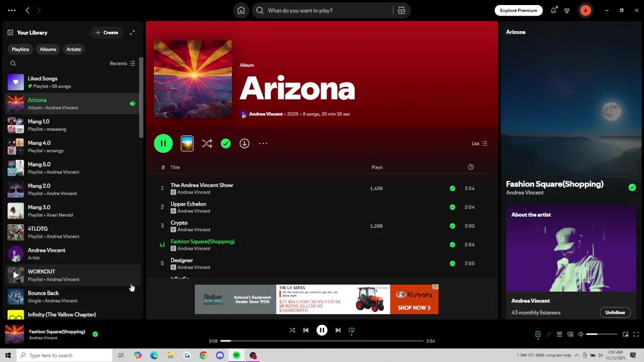Screen dimensions: 644x362
Task: Collapse Your Library sidebar icon
Action: coord(10,33)
